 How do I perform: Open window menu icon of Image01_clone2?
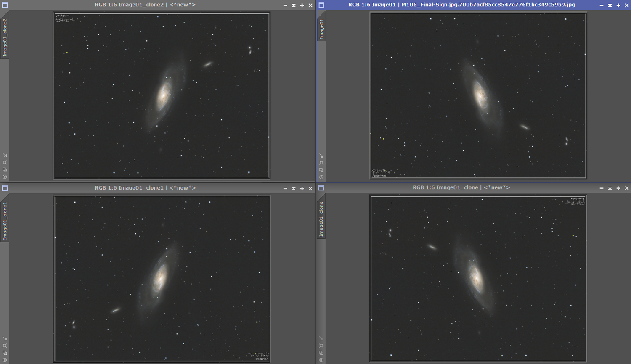[x=5, y=5]
